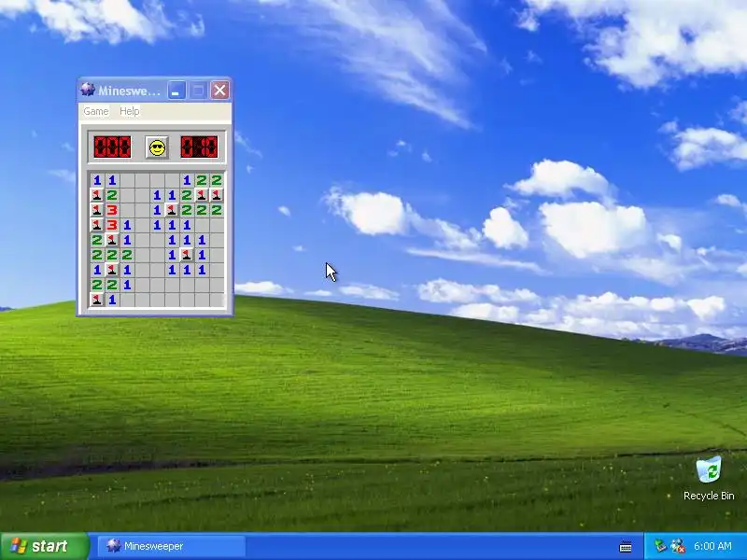
Task: Click the Minesweeper taskbar button
Action: pyautogui.click(x=172, y=546)
